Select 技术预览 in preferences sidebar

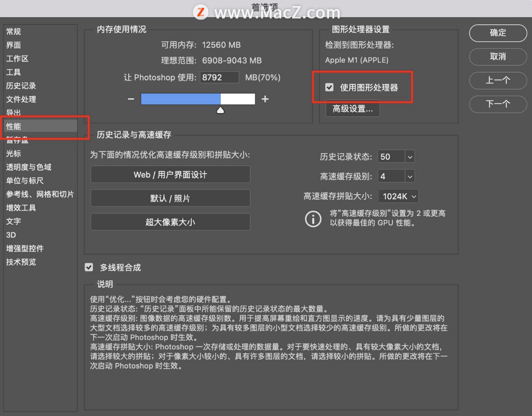pyautogui.click(x=21, y=262)
